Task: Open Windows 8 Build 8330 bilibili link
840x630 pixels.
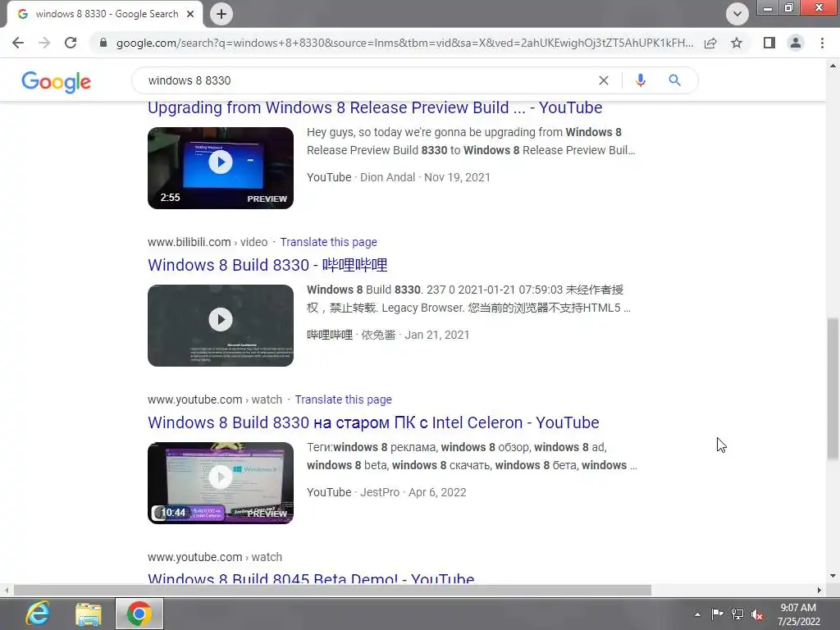Action: coord(267,265)
